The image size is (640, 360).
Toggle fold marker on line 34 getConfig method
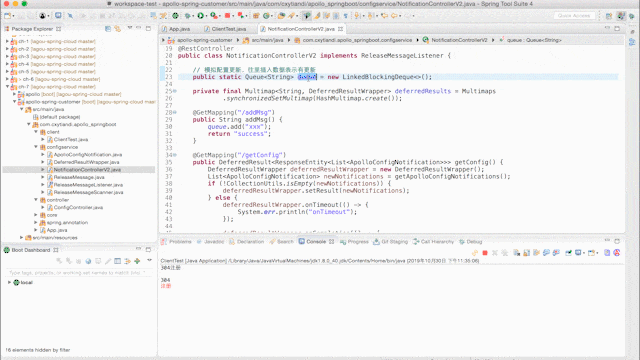[175, 155]
